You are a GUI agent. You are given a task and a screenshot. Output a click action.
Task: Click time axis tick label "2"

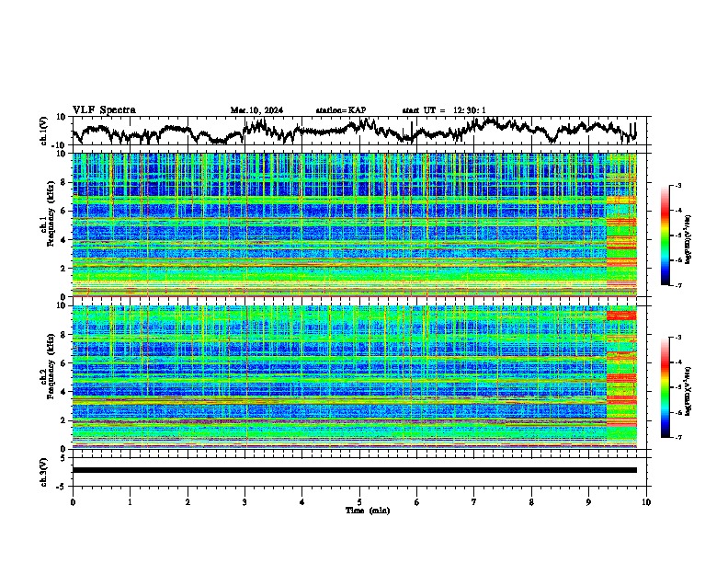point(188,502)
